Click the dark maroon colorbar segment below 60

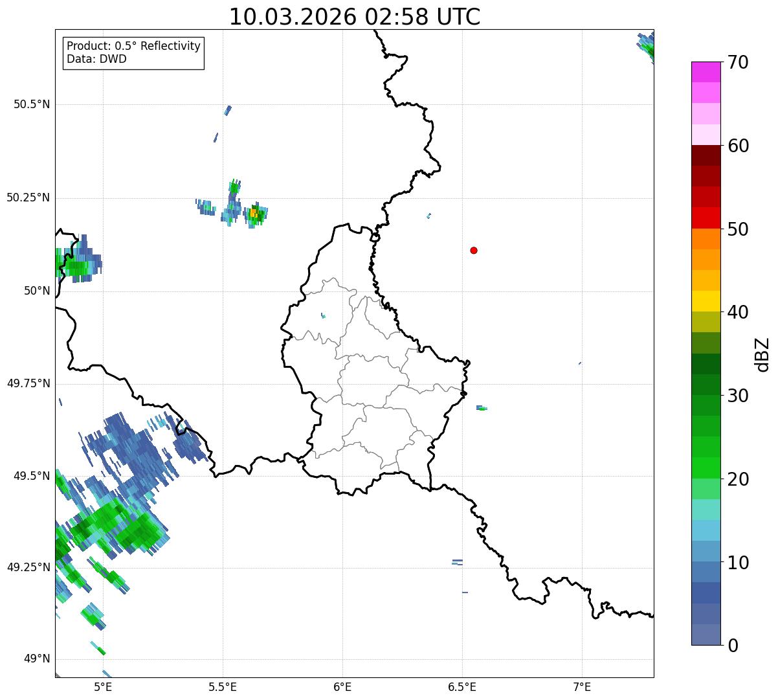[x=706, y=155]
